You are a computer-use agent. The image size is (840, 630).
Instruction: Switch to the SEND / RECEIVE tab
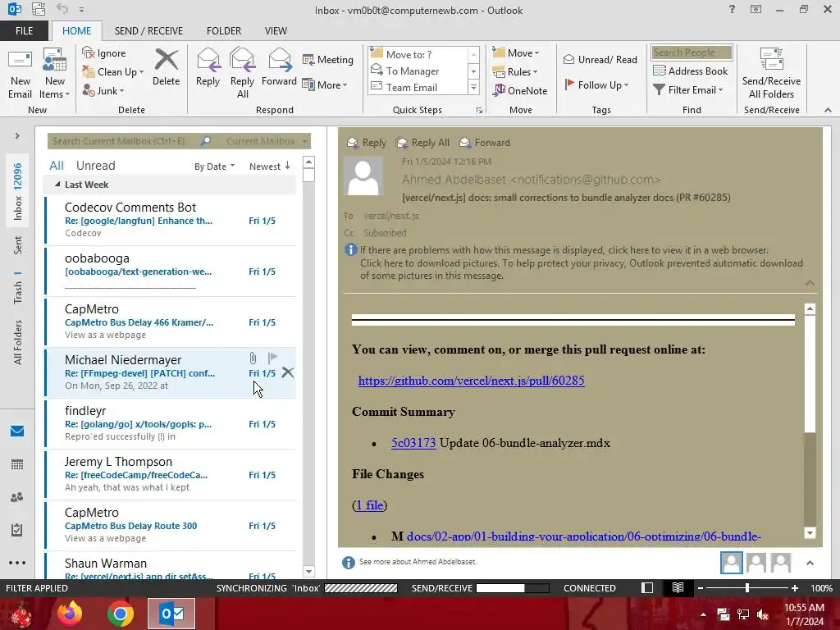tap(148, 30)
